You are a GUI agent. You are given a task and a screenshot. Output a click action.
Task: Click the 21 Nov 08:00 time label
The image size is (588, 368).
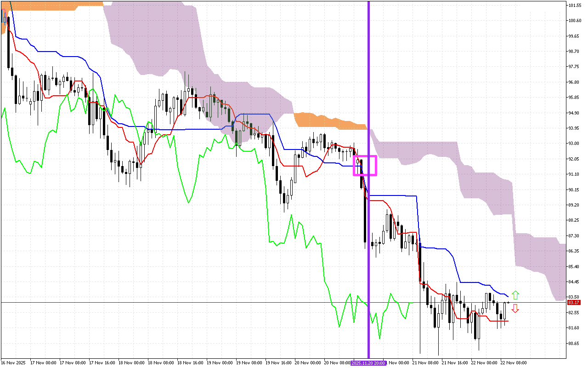coord(427,363)
